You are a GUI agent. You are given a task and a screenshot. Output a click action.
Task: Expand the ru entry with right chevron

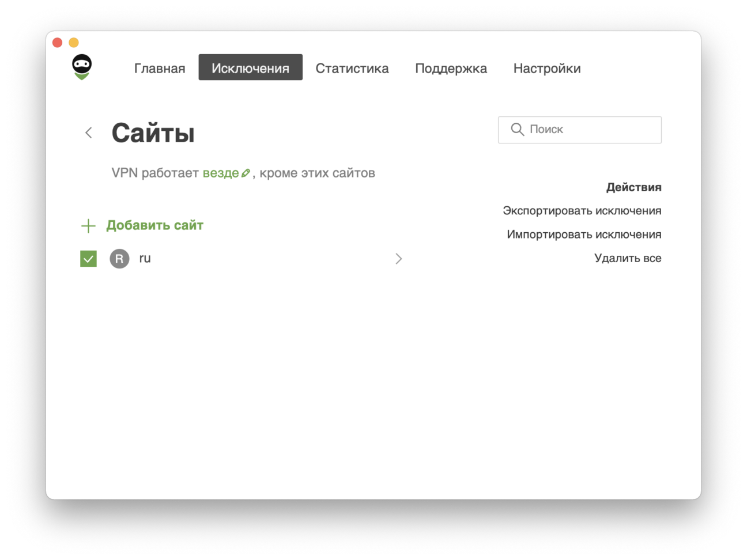pyautogui.click(x=398, y=259)
